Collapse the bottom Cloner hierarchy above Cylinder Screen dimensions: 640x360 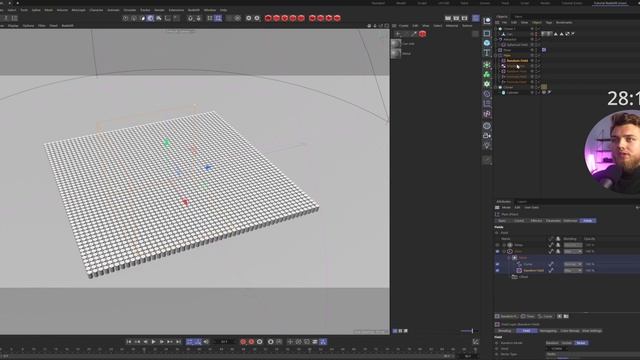coord(496,87)
